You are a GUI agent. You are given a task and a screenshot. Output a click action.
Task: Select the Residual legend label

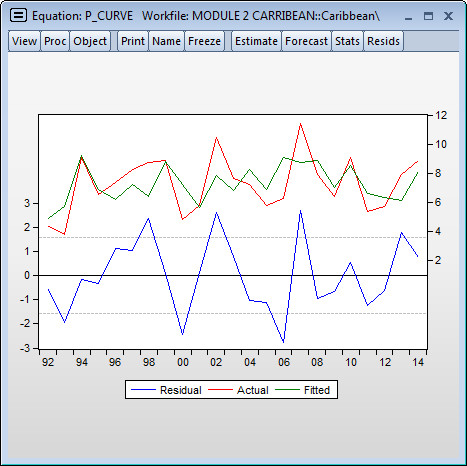point(181,390)
